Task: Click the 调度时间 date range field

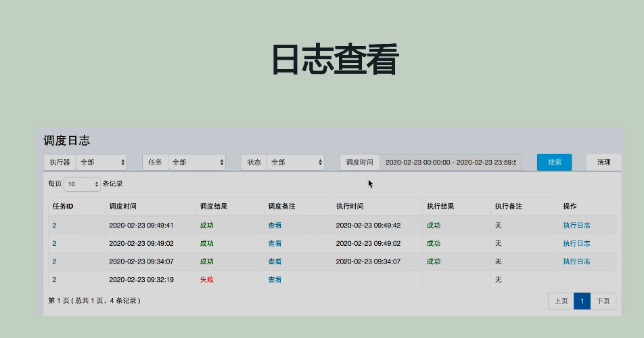Action: coord(451,163)
